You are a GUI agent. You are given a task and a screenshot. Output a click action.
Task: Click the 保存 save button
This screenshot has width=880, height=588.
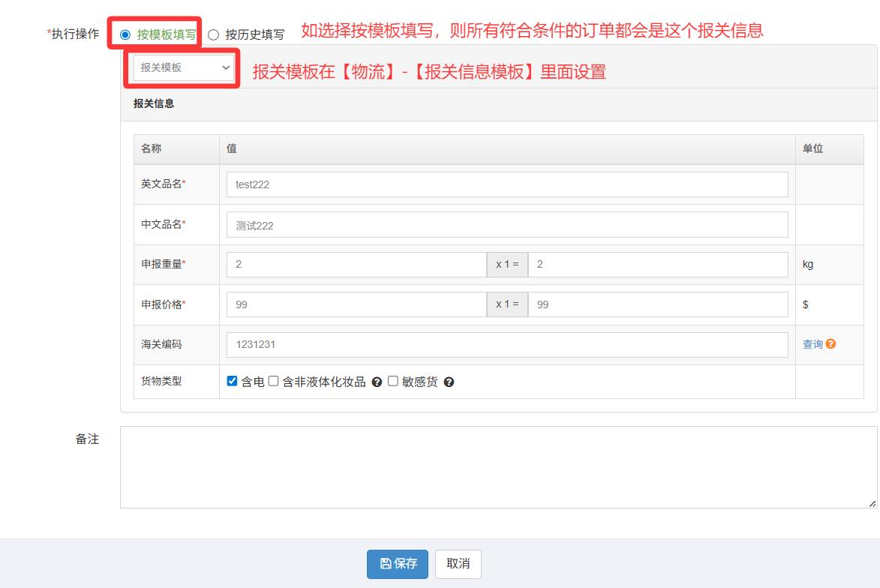[x=397, y=564]
